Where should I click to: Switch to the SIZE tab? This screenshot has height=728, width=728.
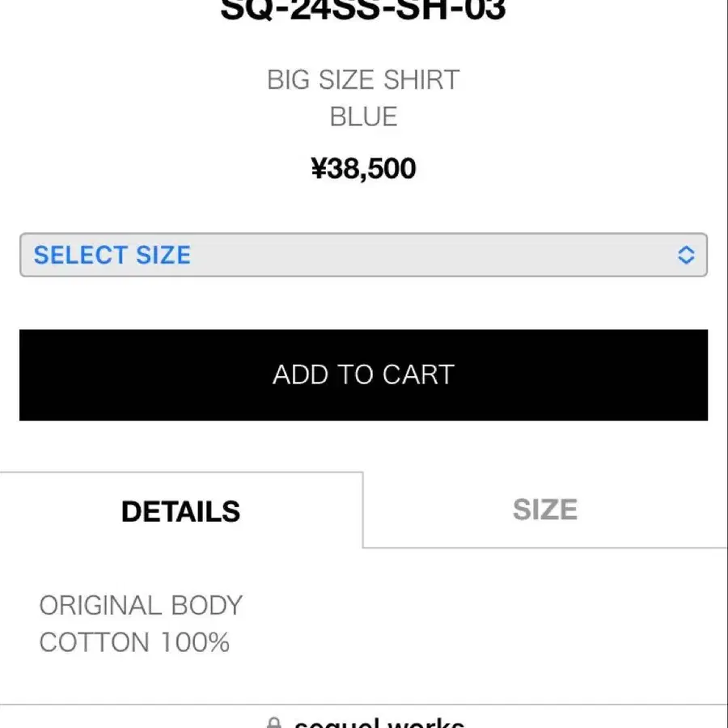pyautogui.click(x=545, y=510)
